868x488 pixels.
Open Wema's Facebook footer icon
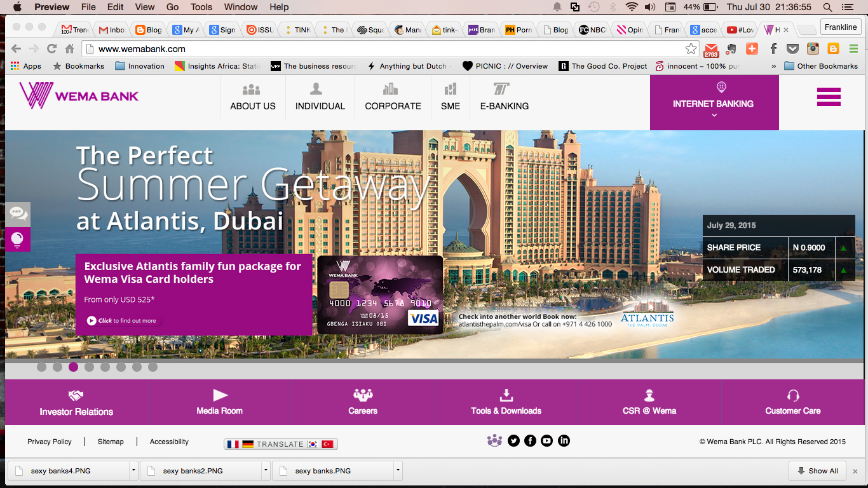(x=531, y=440)
